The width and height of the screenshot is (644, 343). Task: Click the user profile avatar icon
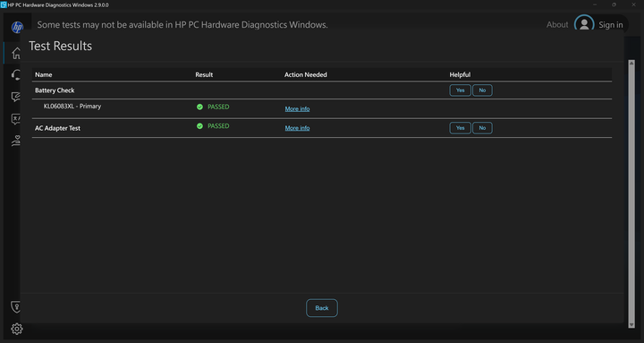(x=584, y=25)
